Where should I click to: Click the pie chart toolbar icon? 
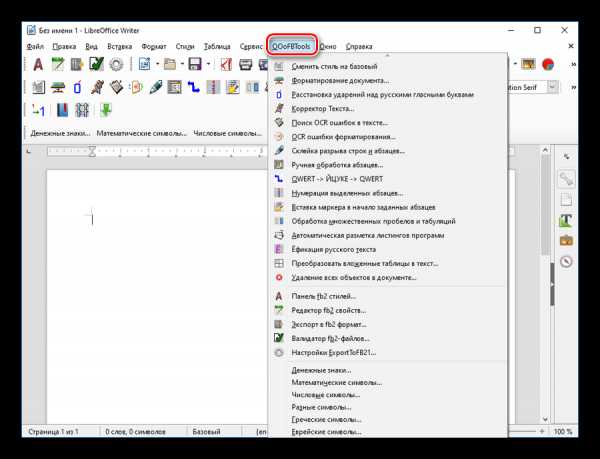click(x=548, y=65)
